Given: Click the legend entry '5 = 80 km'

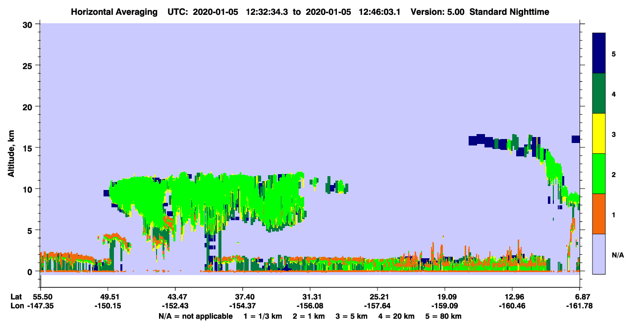Looking at the screenshot, I should tap(444, 316).
